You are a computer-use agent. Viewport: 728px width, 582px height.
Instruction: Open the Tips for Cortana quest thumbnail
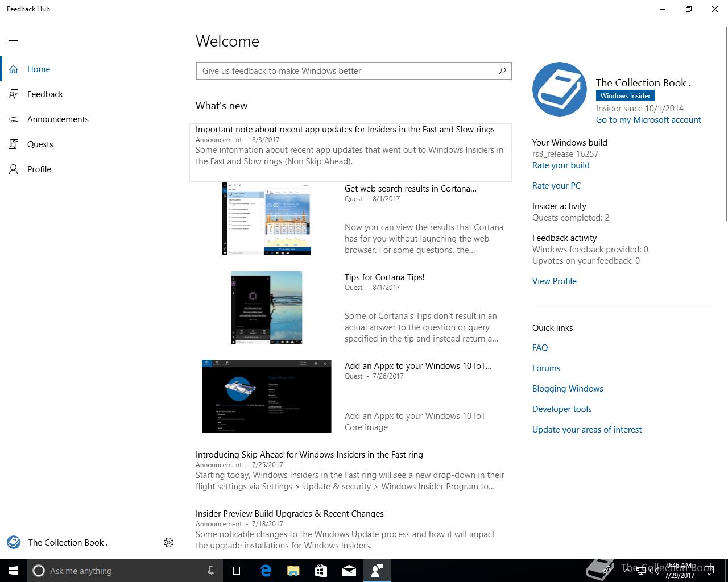(267, 307)
